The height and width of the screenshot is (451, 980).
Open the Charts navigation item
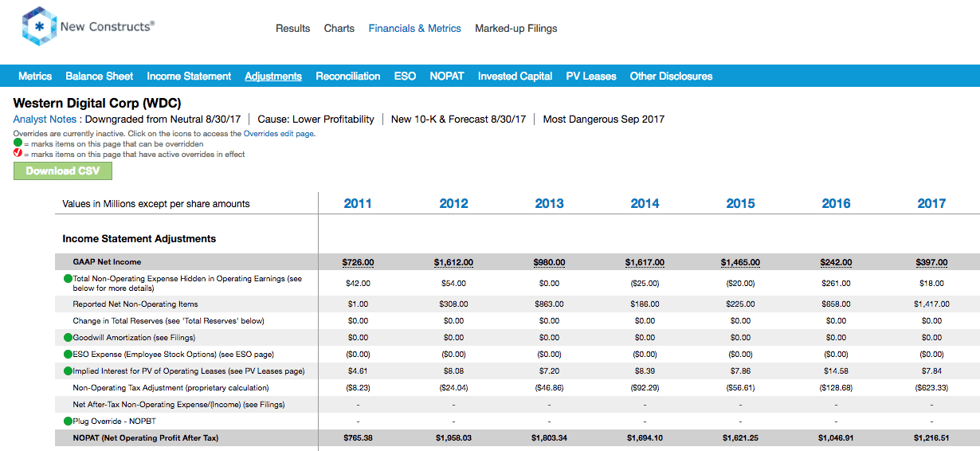coord(339,29)
